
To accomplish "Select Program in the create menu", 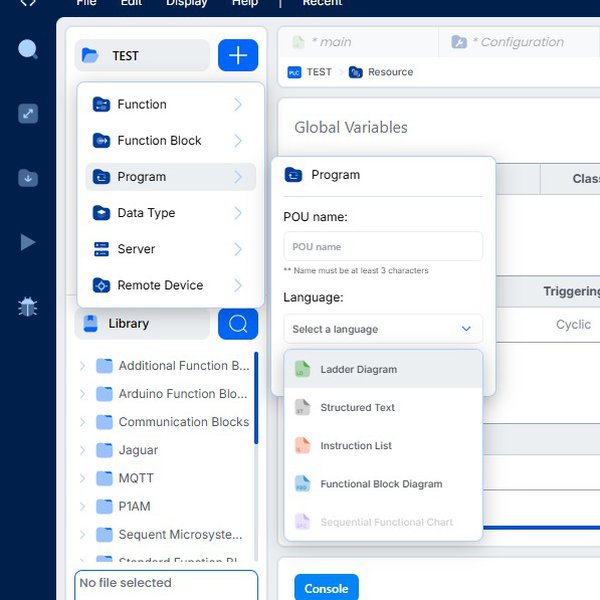I will pos(170,177).
